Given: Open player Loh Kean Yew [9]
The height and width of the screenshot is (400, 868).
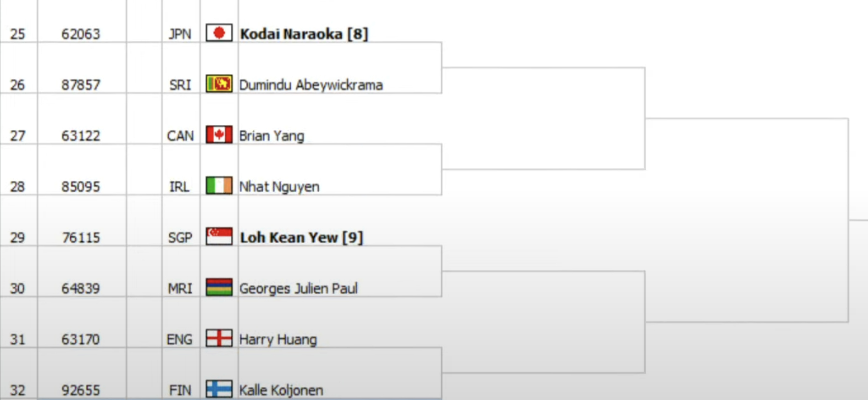Looking at the screenshot, I should pyautogui.click(x=302, y=238).
